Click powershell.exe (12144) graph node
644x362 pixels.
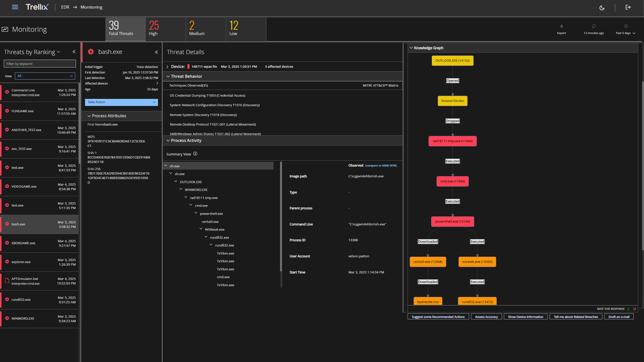pyautogui.click(x=452, y=221)
